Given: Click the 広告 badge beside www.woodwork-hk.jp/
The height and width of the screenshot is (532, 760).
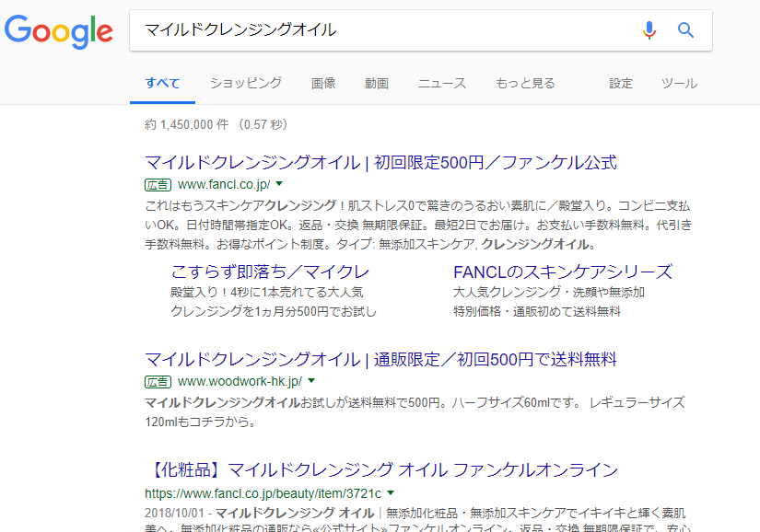Looking at the screenshot, I should point(158,381).
